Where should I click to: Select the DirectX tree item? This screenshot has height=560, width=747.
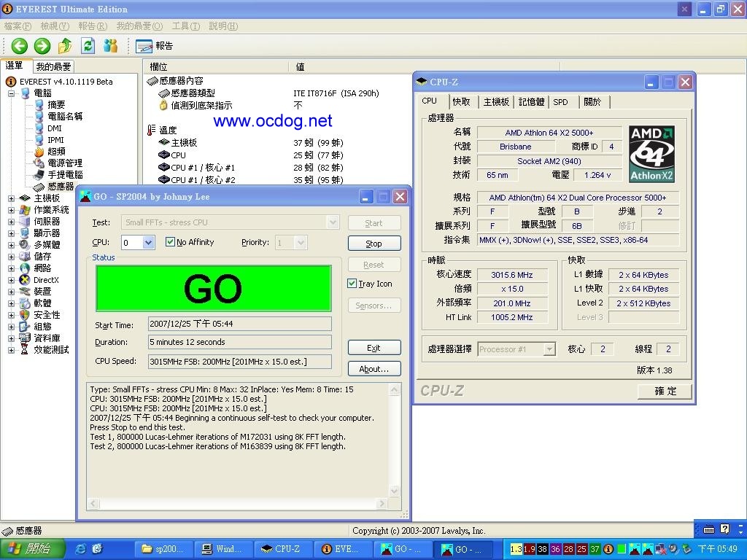[x=39, y=280]
